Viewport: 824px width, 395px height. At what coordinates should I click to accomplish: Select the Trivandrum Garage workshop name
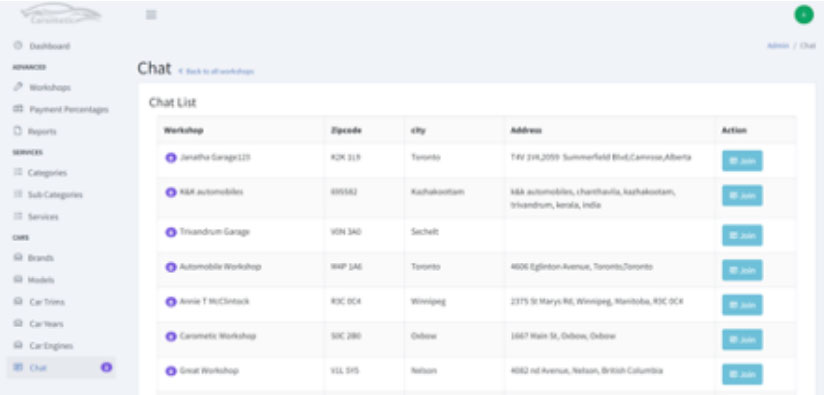click(x=214, y=232)
